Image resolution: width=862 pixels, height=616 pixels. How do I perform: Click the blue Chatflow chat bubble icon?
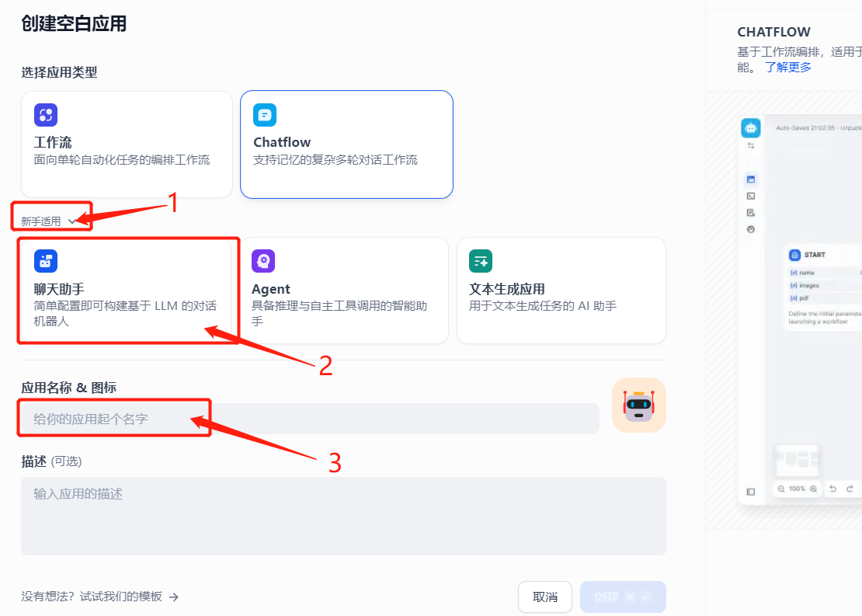[265, 115]
